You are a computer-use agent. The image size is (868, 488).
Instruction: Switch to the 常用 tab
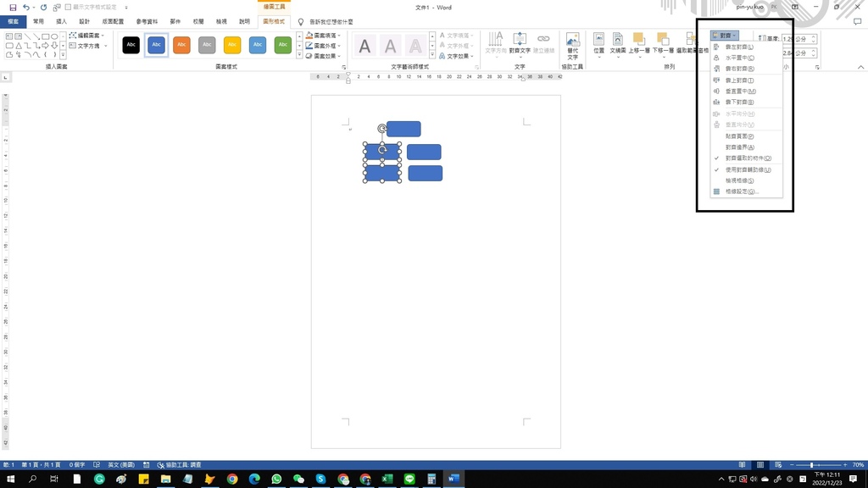[38, 21]
